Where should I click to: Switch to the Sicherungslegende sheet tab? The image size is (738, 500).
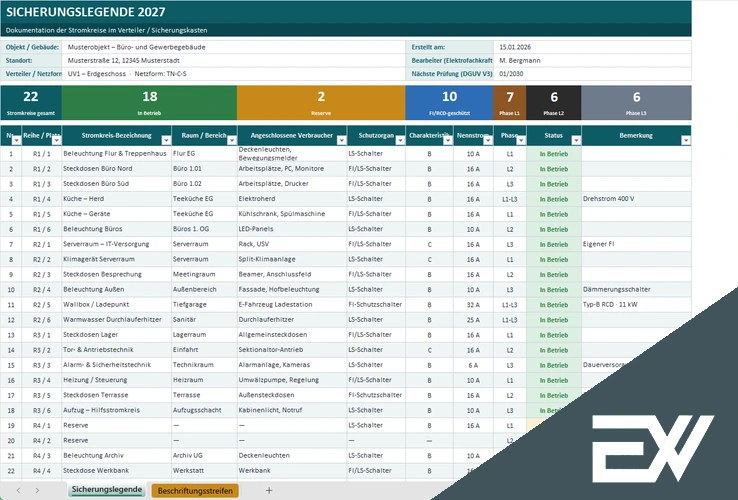coord(107,490)
